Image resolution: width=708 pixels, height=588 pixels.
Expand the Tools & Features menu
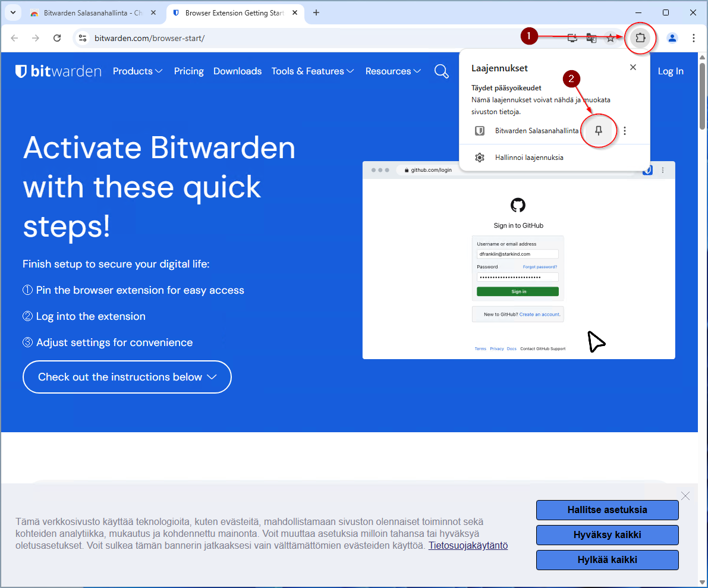313,71
